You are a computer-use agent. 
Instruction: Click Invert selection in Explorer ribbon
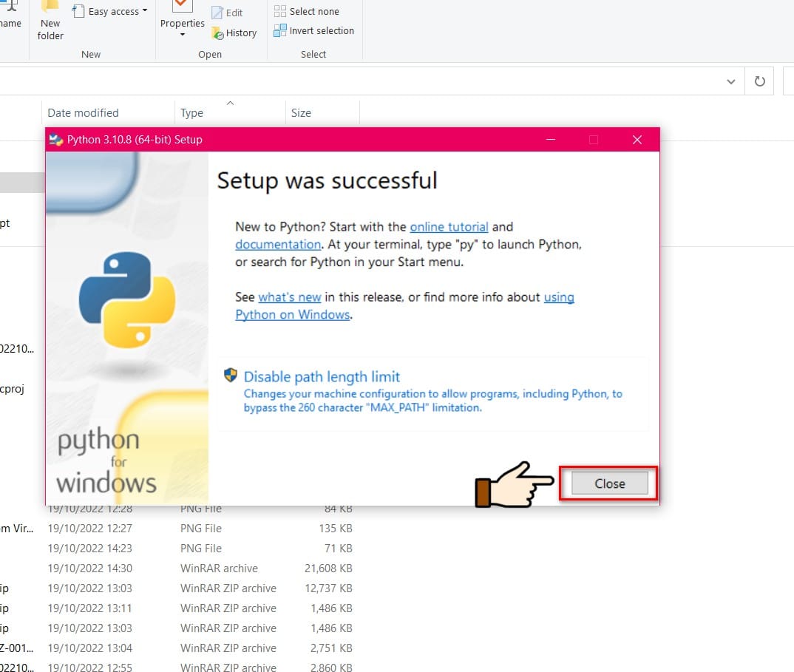pyautogui.click(x=313, y=31)
